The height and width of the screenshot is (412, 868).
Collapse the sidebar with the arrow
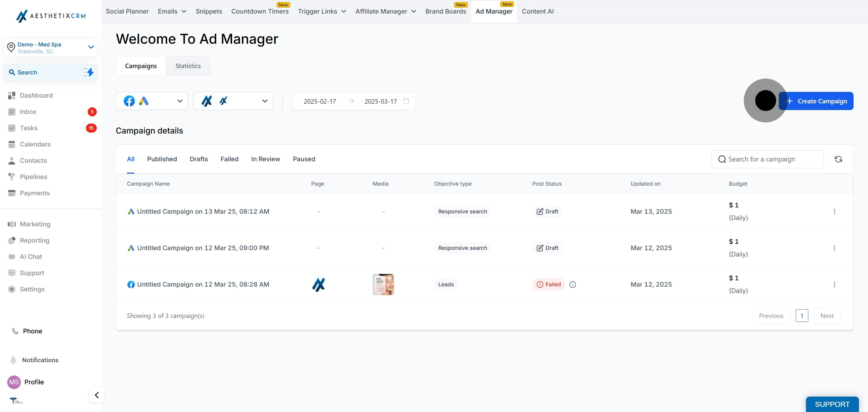pos(97,395)
